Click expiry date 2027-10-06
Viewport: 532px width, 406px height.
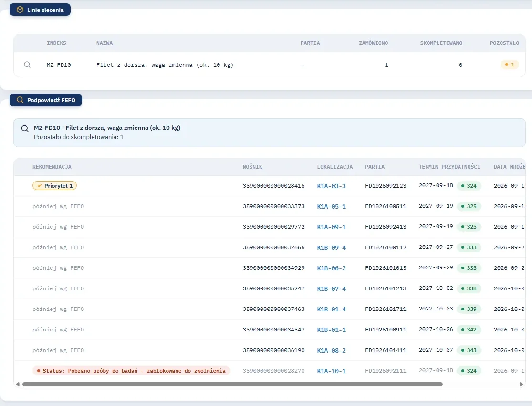tap(436, 329)
